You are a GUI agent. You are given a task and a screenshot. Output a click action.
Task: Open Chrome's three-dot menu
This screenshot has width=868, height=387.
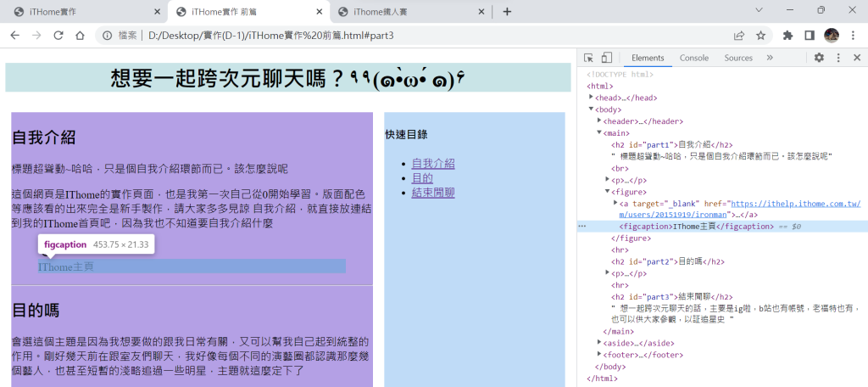click(x=853, y=36)
